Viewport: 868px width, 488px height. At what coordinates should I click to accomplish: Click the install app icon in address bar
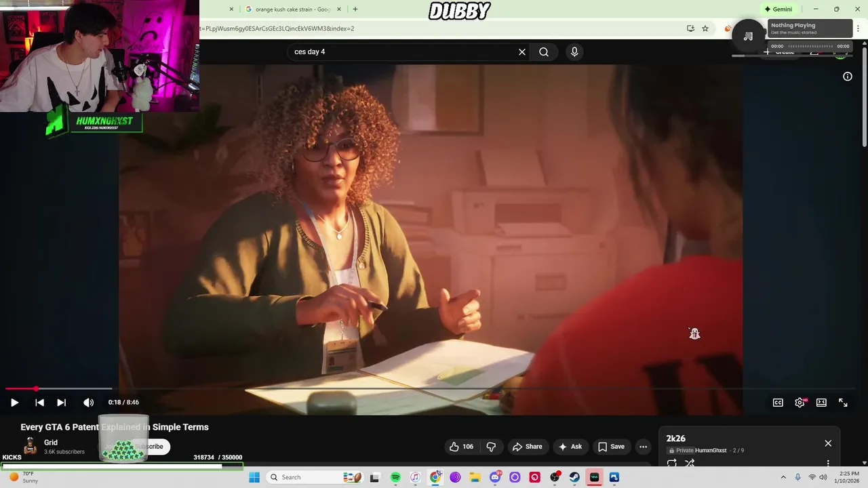690,28
